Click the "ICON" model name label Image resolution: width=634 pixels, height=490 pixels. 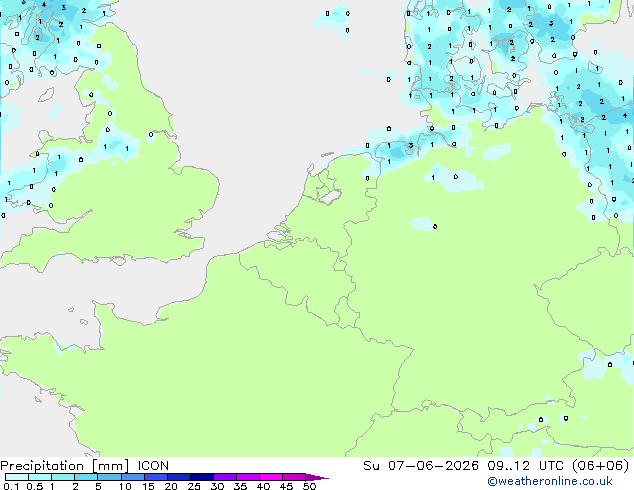pos(153,466)
